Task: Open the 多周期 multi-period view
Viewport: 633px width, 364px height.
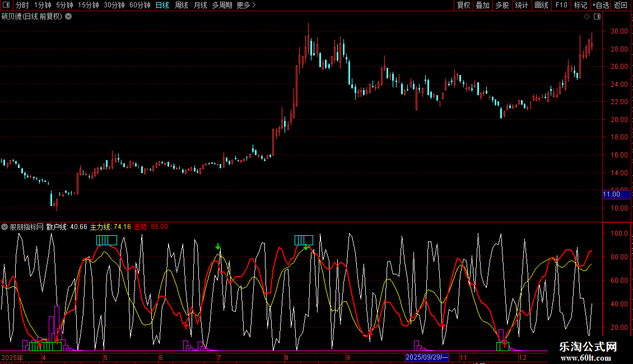Action: click(x=222, y=5)
